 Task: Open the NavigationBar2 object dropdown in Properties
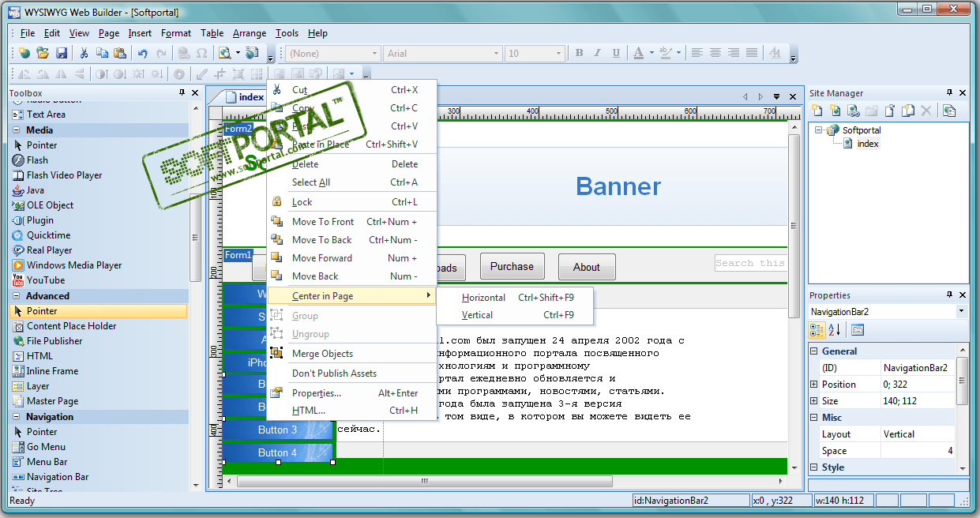[961, 311]
